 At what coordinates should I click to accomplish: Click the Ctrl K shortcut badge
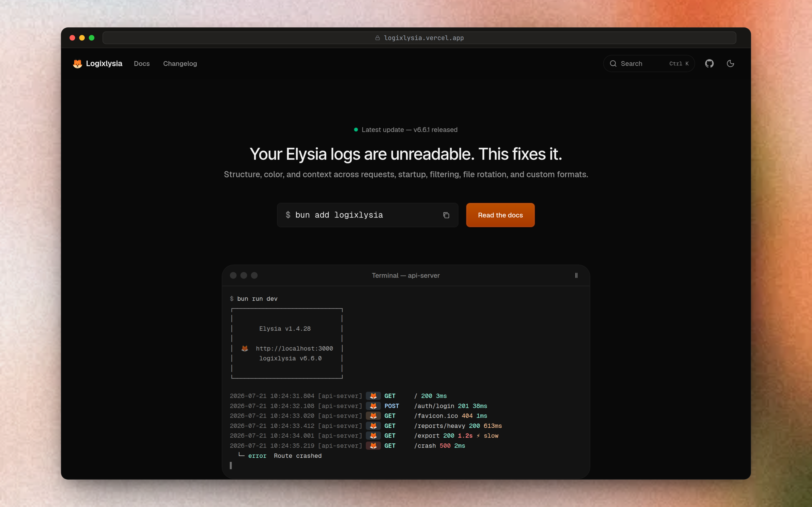click(x=679, y=63)
